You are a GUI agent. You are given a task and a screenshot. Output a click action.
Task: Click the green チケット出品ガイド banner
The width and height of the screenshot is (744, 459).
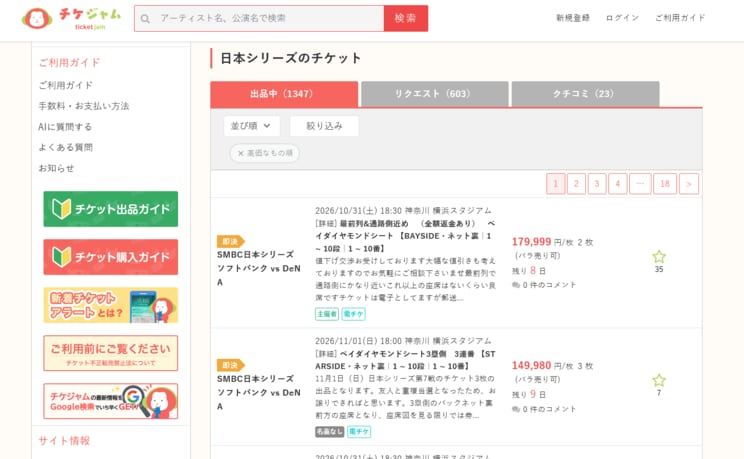111,209
